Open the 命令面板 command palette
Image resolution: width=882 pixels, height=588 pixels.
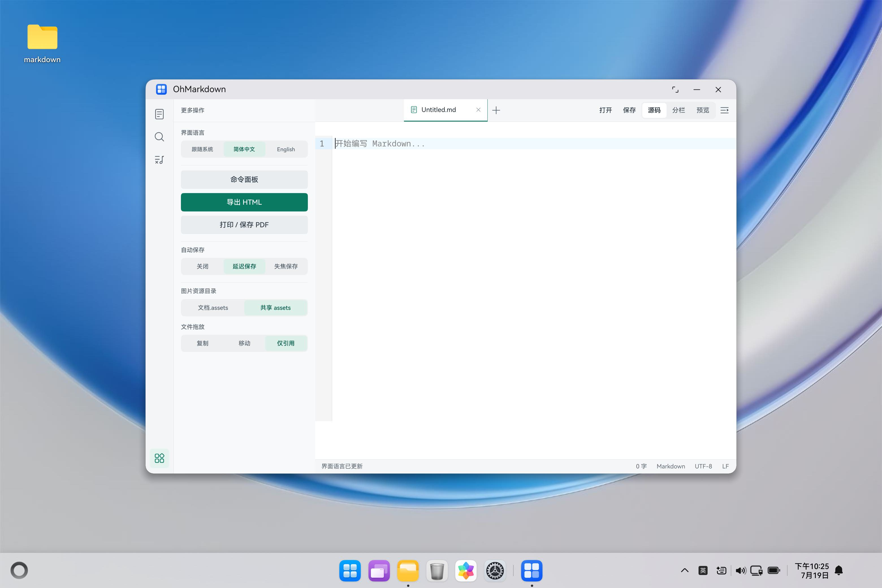pyautogui.click(x=244, y=180)
